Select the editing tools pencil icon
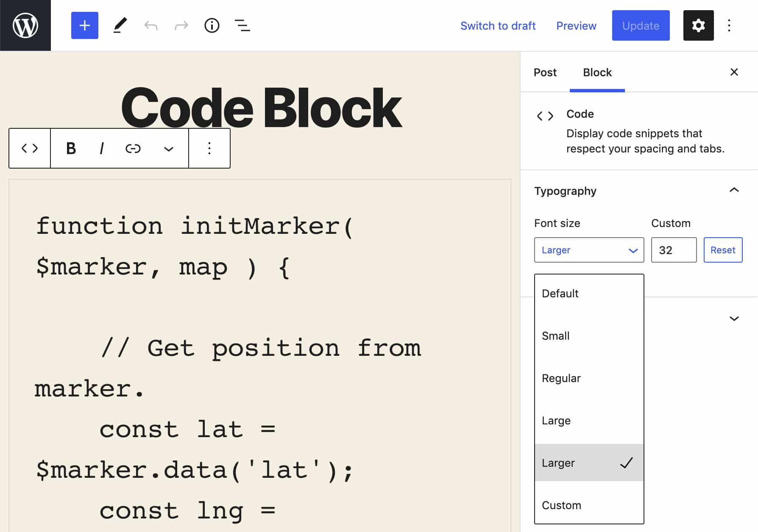Screen dimensions: 758x532 (x=120, y=25)
